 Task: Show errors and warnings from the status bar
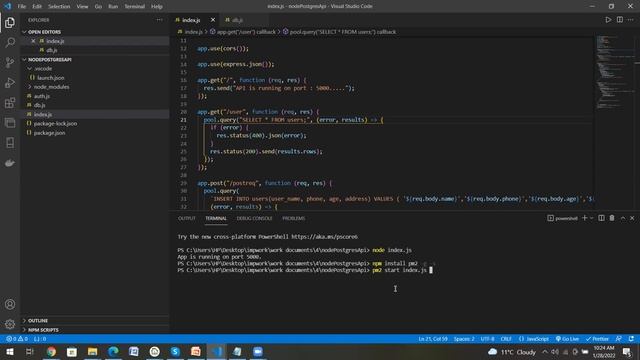point(17,339)
